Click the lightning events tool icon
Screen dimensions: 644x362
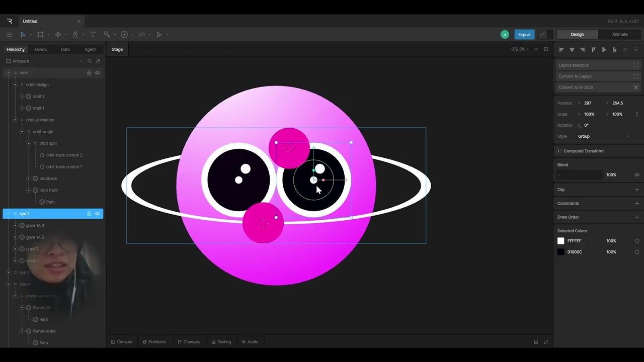(124, 35)
